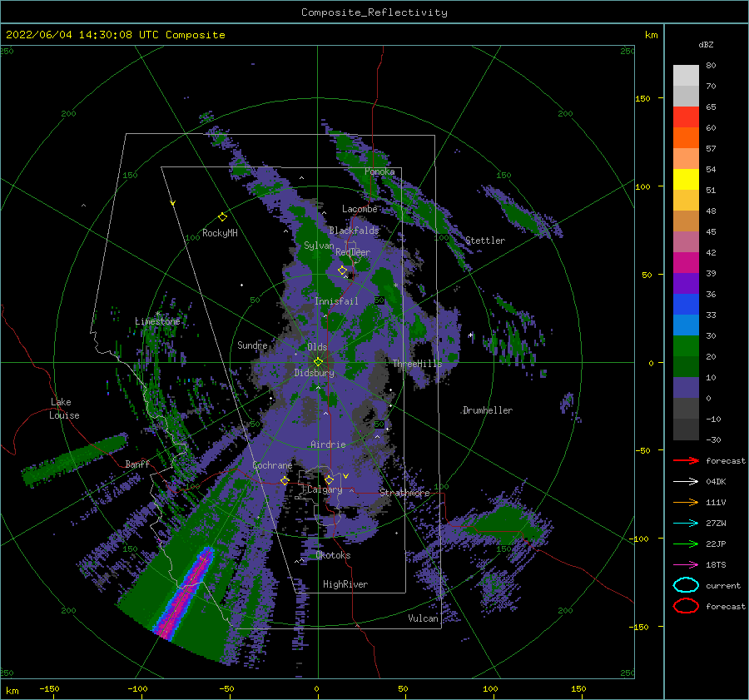Click the Okotoks town label
Screen dimensions: 749x700
[333, 555]
